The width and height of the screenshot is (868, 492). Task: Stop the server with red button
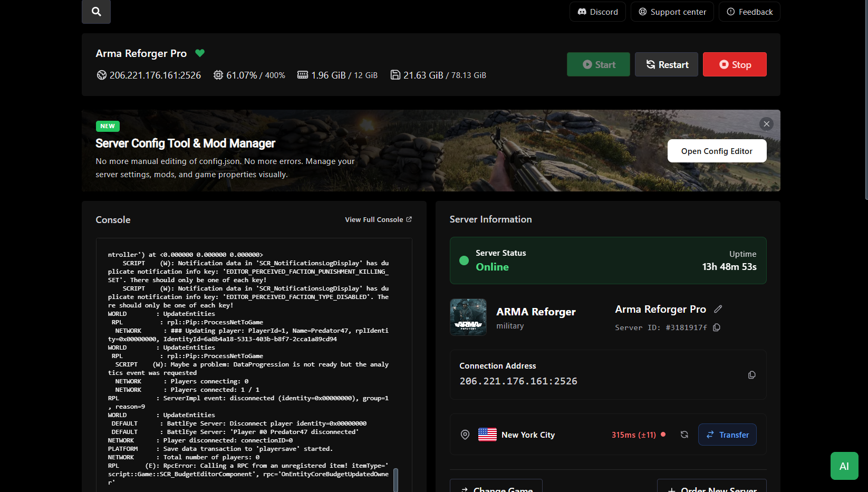coord(734,64)
